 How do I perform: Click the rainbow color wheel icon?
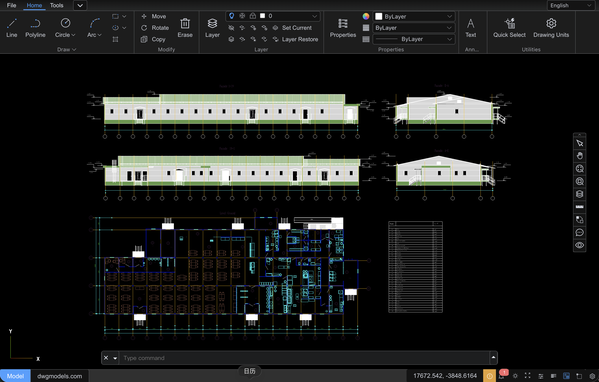(366, 16)
